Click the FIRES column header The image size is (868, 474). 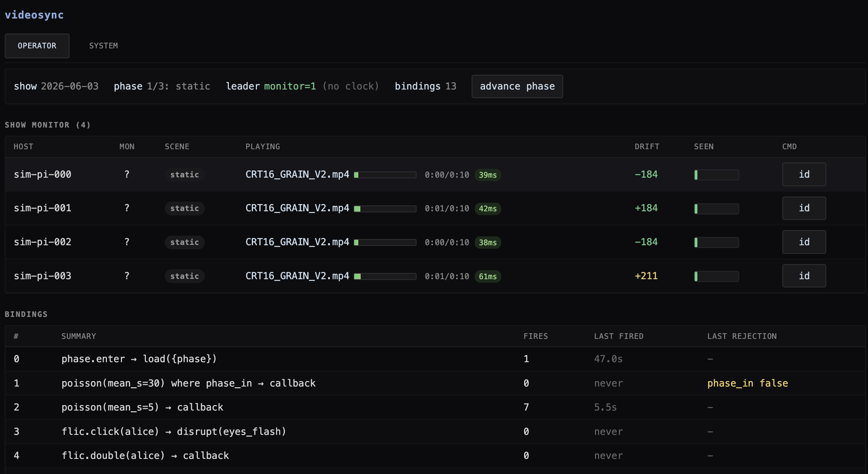pos(535,336)
